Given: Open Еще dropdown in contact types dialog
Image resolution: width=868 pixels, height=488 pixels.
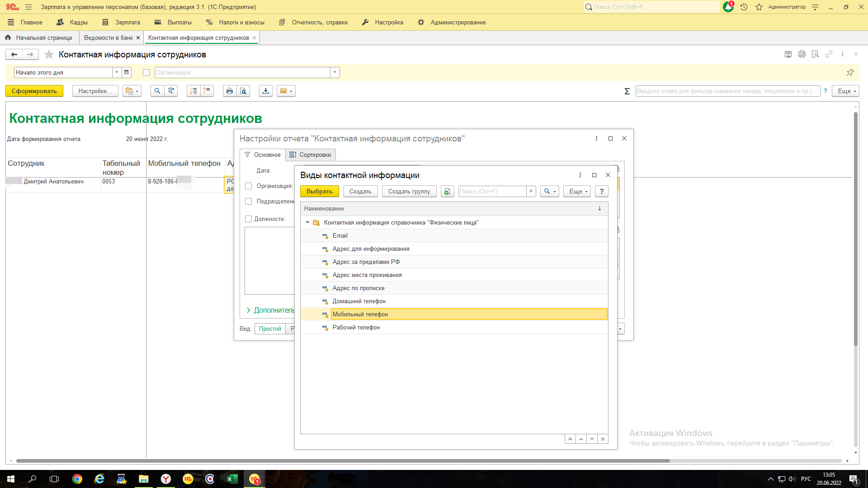Looking at the screenshot, I should 577,192.
